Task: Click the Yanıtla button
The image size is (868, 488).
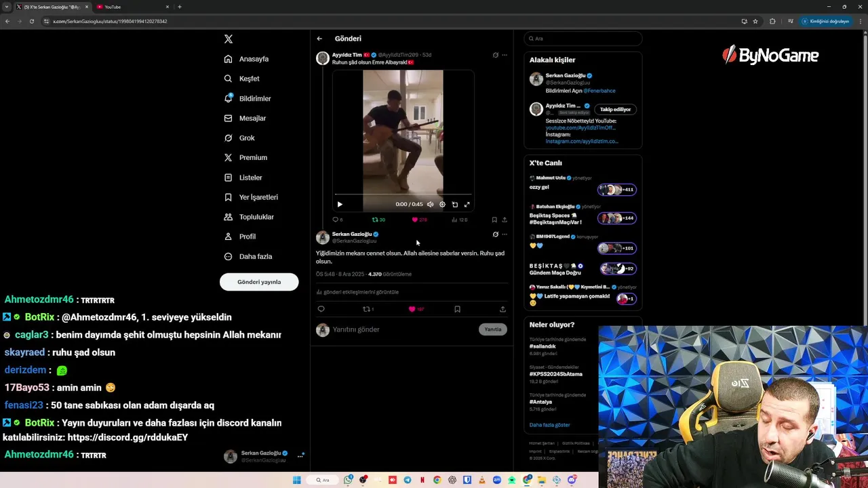Action: click(493, 329)
